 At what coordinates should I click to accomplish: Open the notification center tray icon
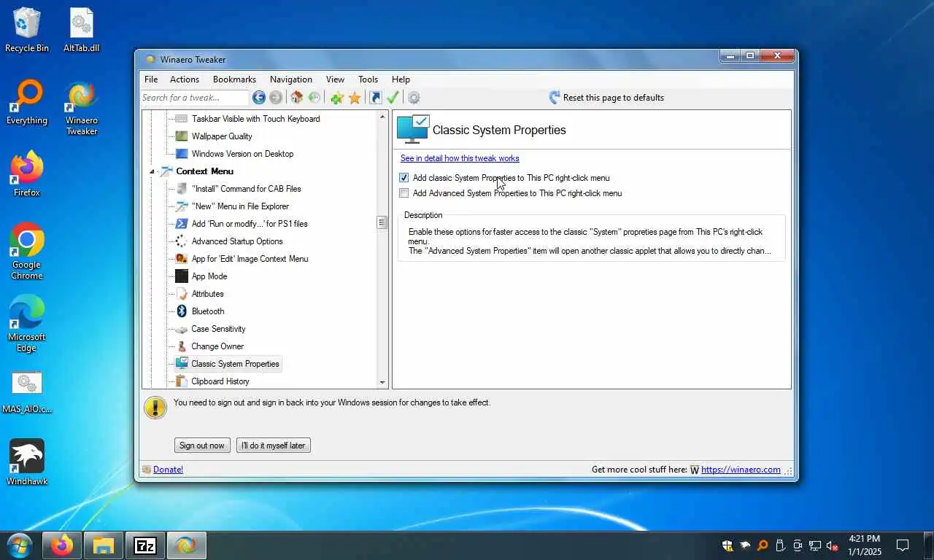903,545
